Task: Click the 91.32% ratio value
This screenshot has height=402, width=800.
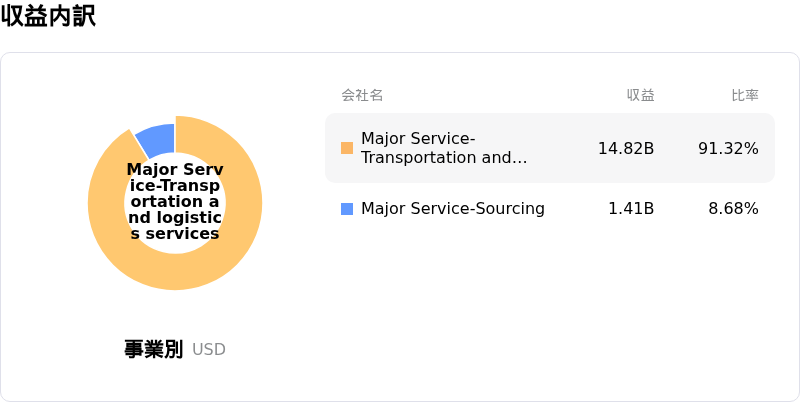Action: [728, 148]
